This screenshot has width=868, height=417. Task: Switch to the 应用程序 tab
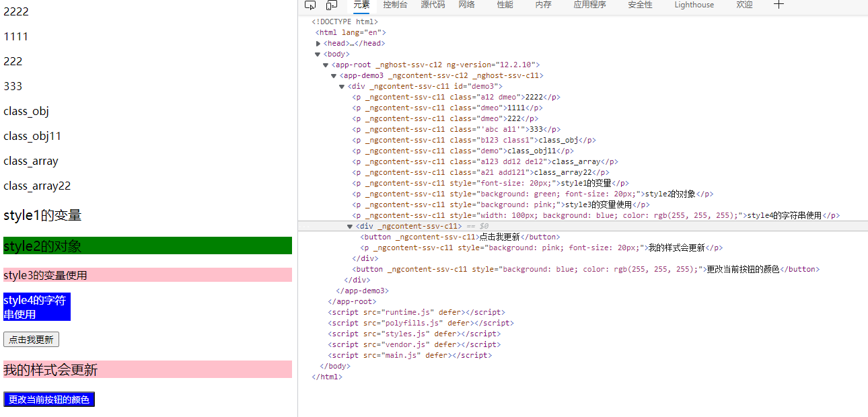[590, 5]
